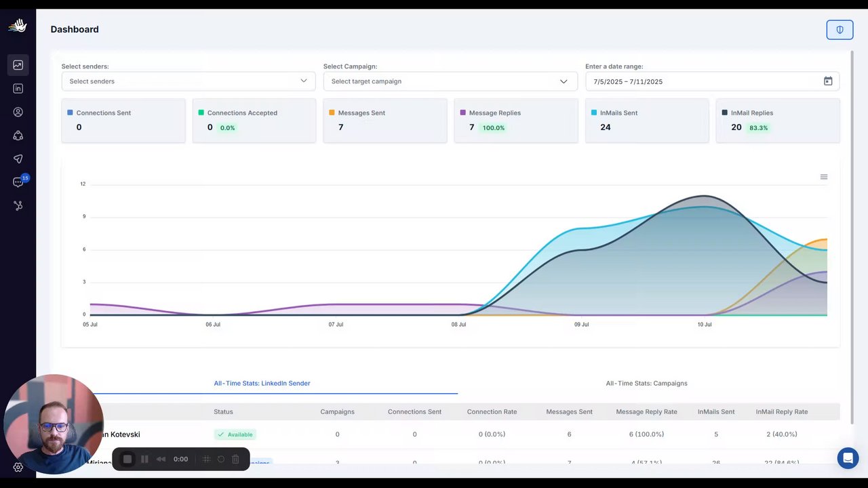The width and height of the screenshot is (868, 488).
Task: Open the LinkedIn accounts sidebar icon
Action: tap(18, 88)
